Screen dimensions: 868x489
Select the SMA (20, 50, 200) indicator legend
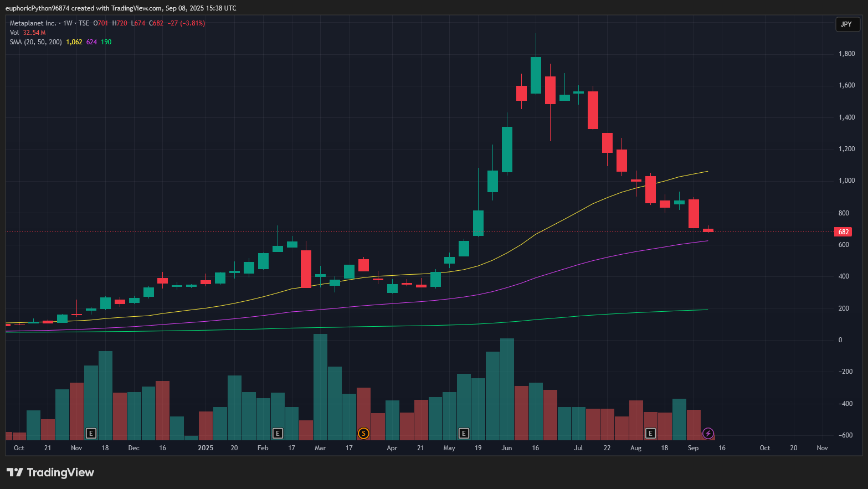click(36, 42)
